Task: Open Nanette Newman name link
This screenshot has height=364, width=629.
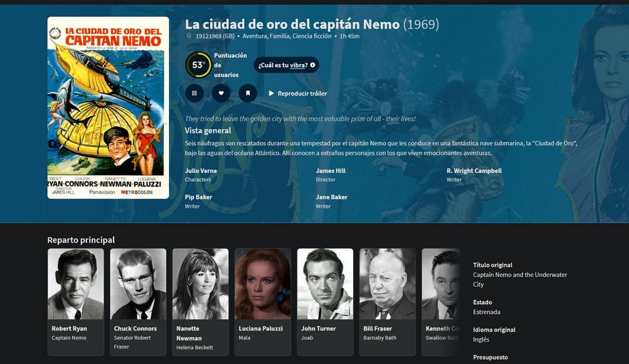Action: pyautogui.click(x=189, y=333)
